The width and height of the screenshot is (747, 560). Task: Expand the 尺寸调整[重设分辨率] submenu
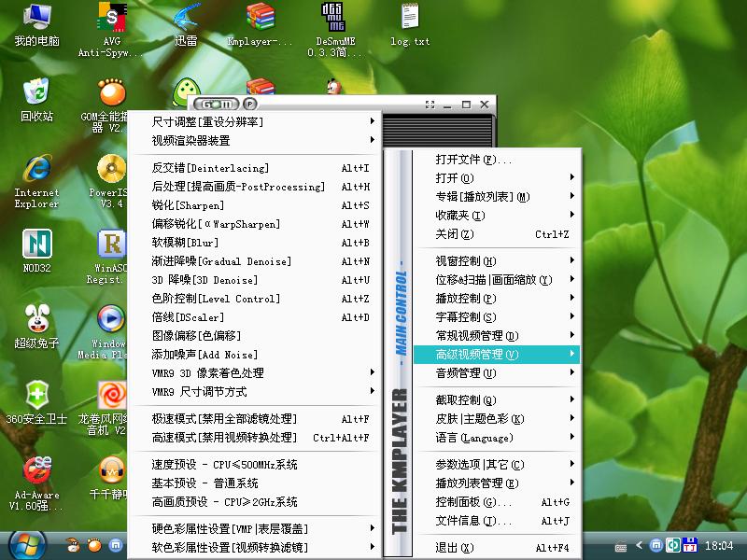[x=255, y=122]
